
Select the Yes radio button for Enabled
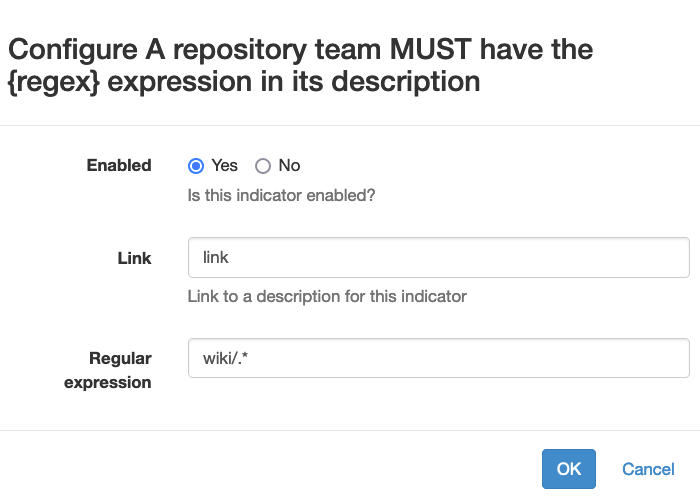click(x=196, y=166)
